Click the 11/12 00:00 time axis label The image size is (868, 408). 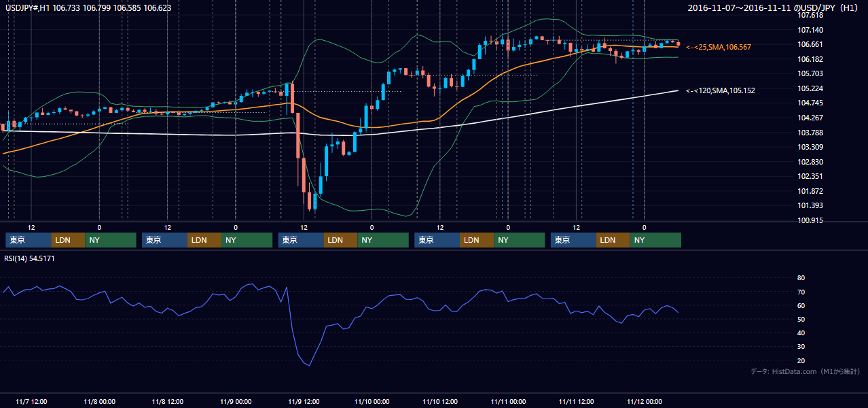point(645,402)
